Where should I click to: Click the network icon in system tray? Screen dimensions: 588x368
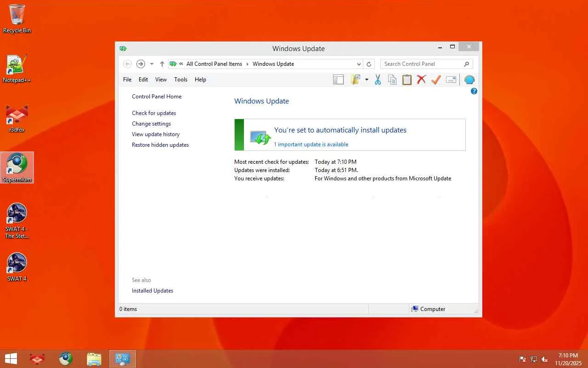point(534,359)
